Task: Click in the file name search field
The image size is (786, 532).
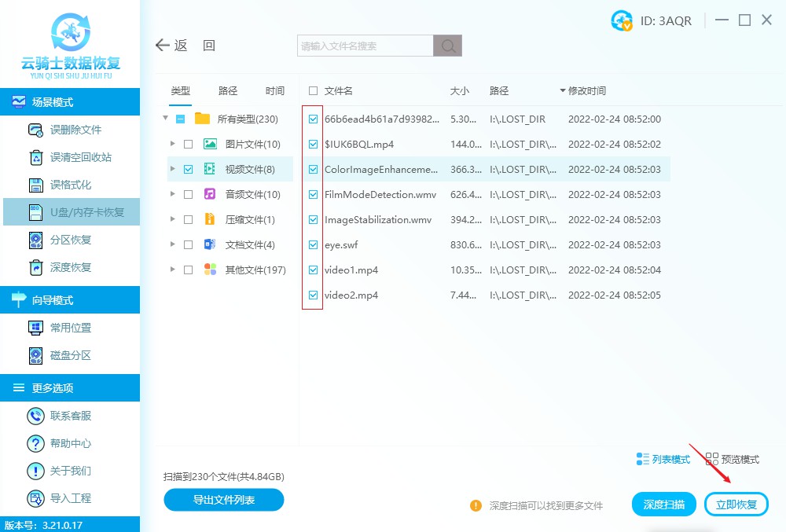Action: [365, 46]
